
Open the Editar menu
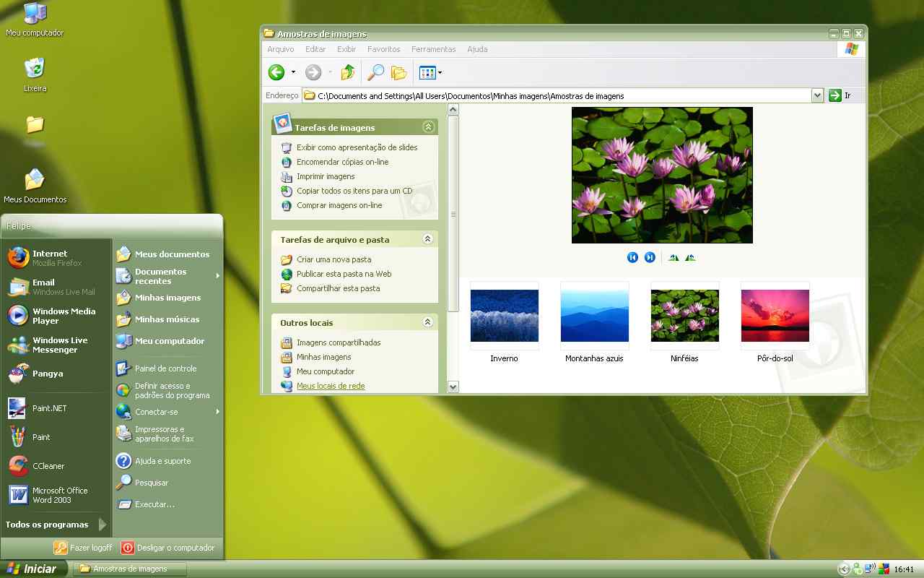coord(315,49)
